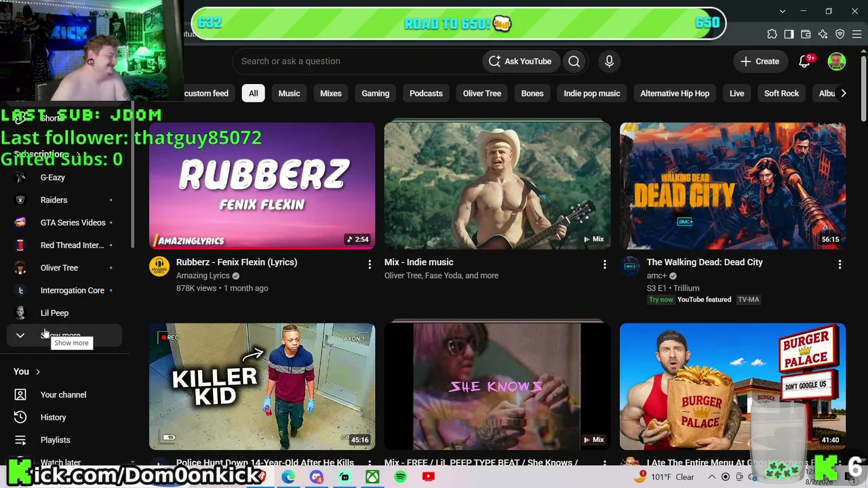Click the Try now link

[x=661, y=300]
